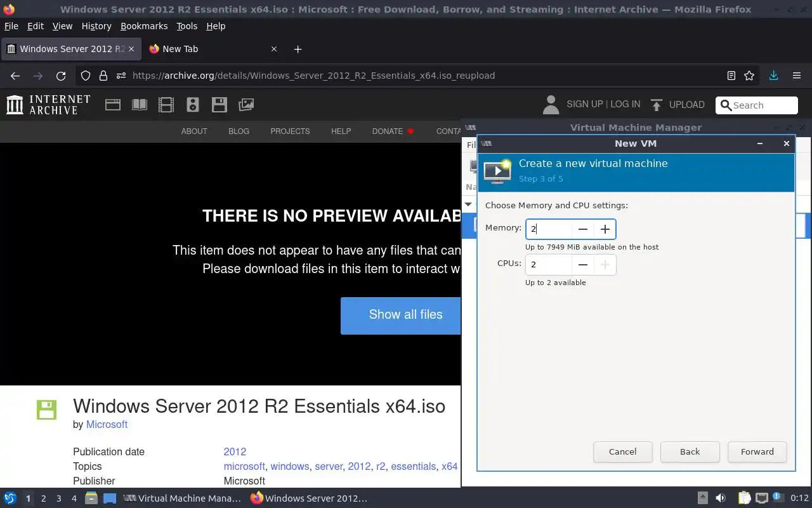Open the History menu
812x508 pixels.
96,26
